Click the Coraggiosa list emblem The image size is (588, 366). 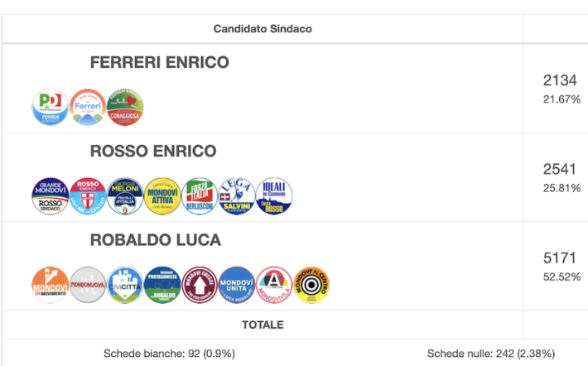(x=125, y=107)
